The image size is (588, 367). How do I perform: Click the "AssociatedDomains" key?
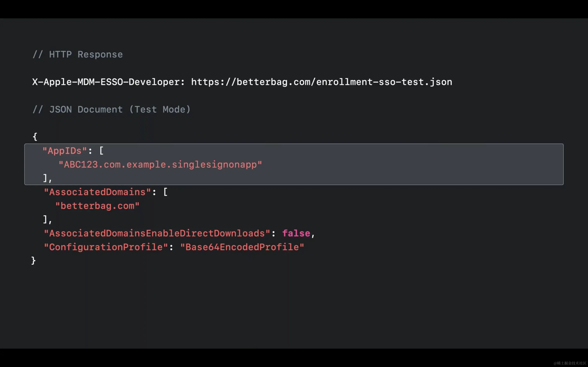pos(97,192)
